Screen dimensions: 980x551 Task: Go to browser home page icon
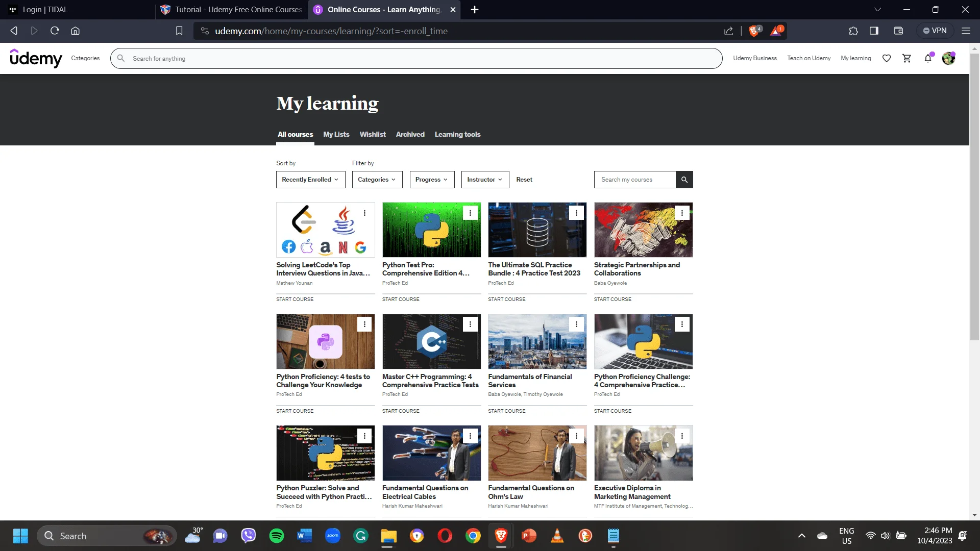pyautogui.click(x=75, y=31)
